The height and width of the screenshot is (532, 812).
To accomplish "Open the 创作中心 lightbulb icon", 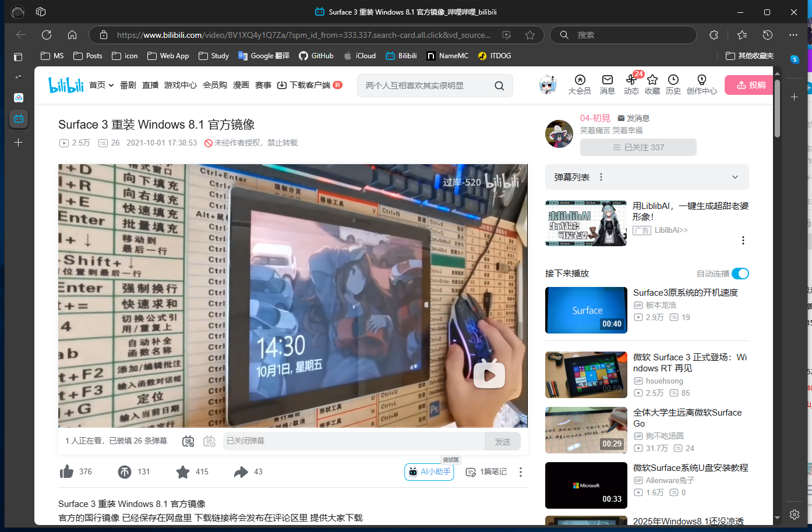I will [701, 80].
